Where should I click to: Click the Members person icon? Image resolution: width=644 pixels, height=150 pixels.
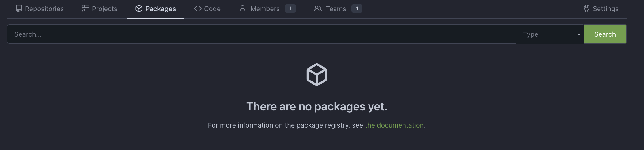click(242, 9)
